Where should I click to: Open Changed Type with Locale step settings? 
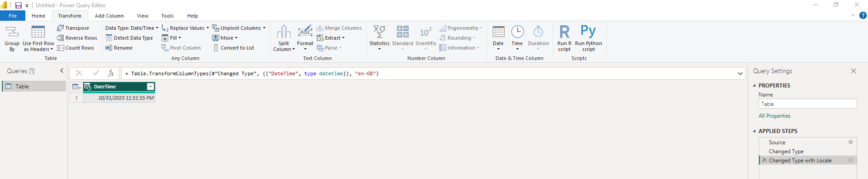pyautogui.click(x=850, y=160)
